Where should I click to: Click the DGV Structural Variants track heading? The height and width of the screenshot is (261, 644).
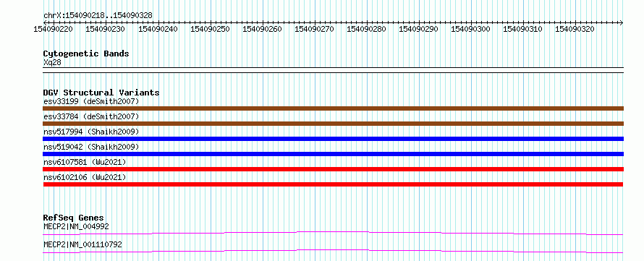coord(101,93)
